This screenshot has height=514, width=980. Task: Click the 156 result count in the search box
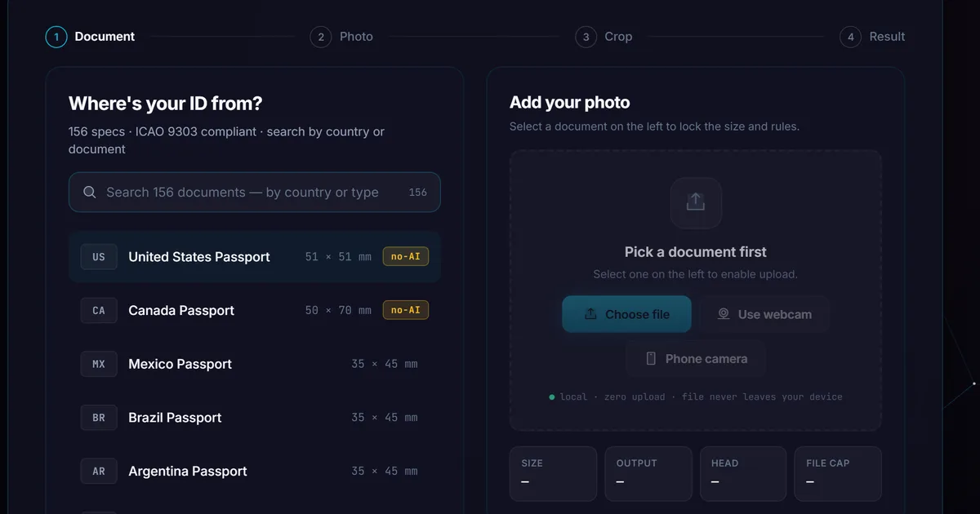[x=418, y=193]
